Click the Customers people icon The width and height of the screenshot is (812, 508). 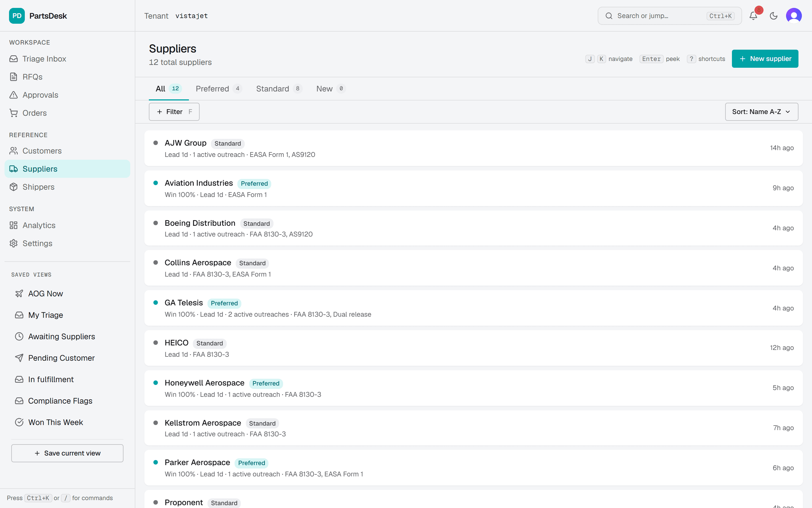click(x=14, y=151)
